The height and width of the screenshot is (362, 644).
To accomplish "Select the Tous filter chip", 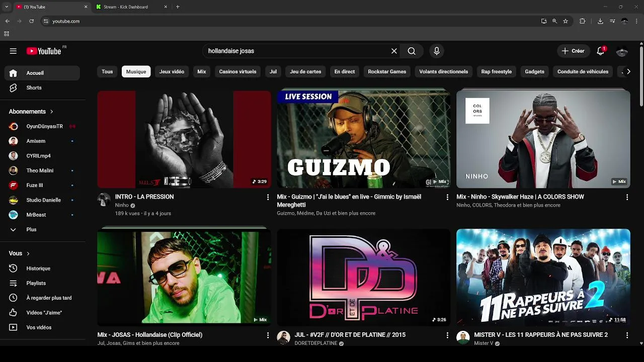I will pos(107,71).
